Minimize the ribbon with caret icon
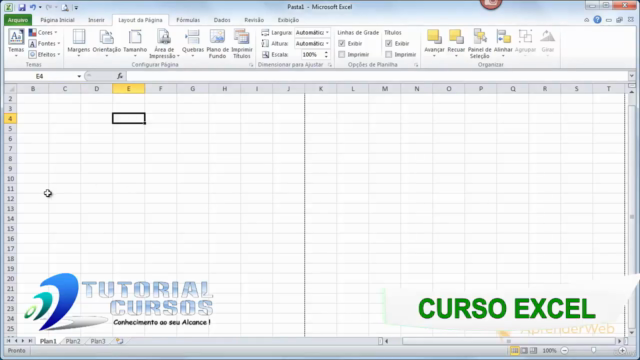The width and height of the screenshot is (640, 360). (x=587, y=20)
